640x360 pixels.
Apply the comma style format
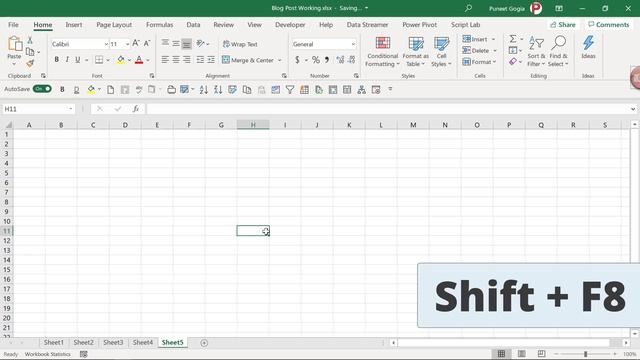click(327, 60)
